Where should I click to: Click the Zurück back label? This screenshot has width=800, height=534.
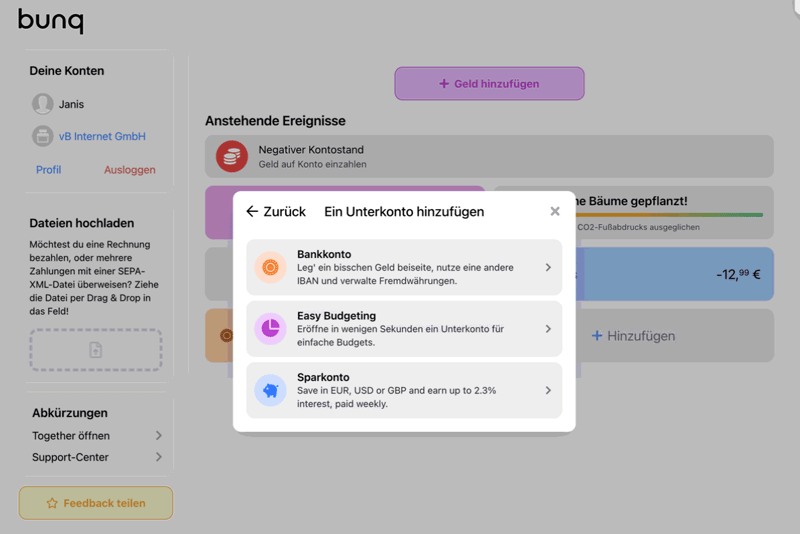pos(284,211)
